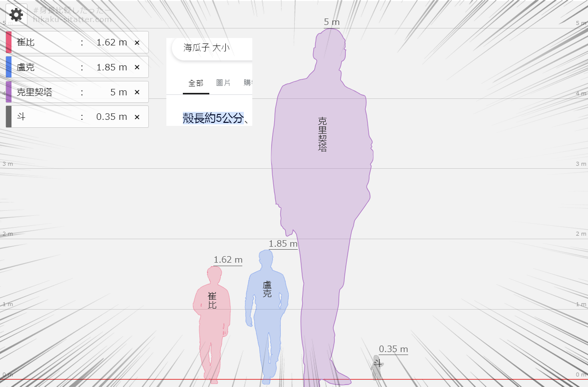This screenshot has height=387, width=588.
Task: Click the 5 m label above tall figure
Action: (332, 22)
